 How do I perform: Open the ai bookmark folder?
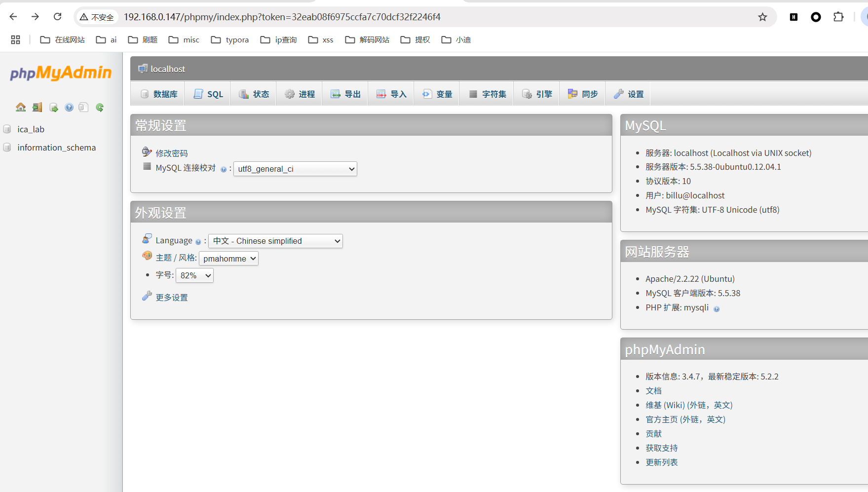[106, 39]
